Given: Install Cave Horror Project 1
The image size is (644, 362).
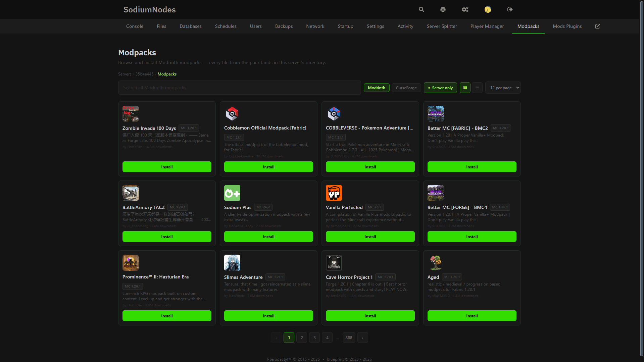Looking at the screenshot, I should (370, 316).
